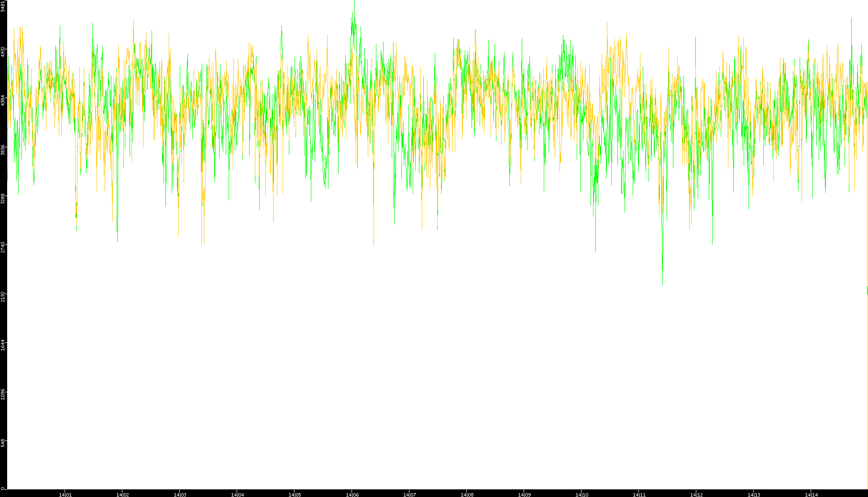Click the 14:14 time axis label
This screenshot has width=868, height=497.
(811, 495)
